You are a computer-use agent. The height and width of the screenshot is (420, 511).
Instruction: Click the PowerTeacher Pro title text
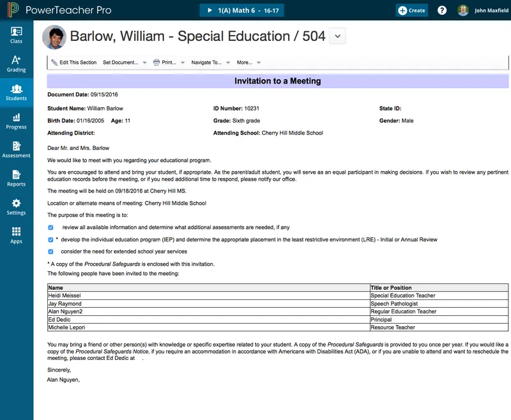pyautogui.click(x=68, y=10)
